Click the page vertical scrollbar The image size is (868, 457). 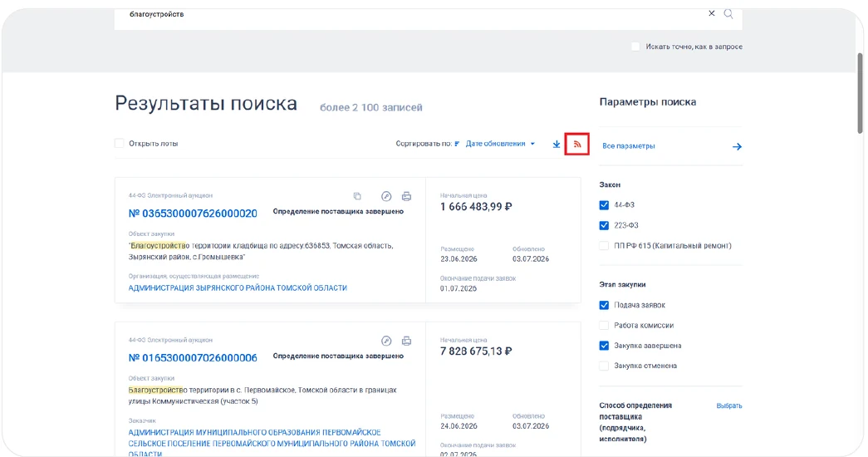(x=860, y=93)
